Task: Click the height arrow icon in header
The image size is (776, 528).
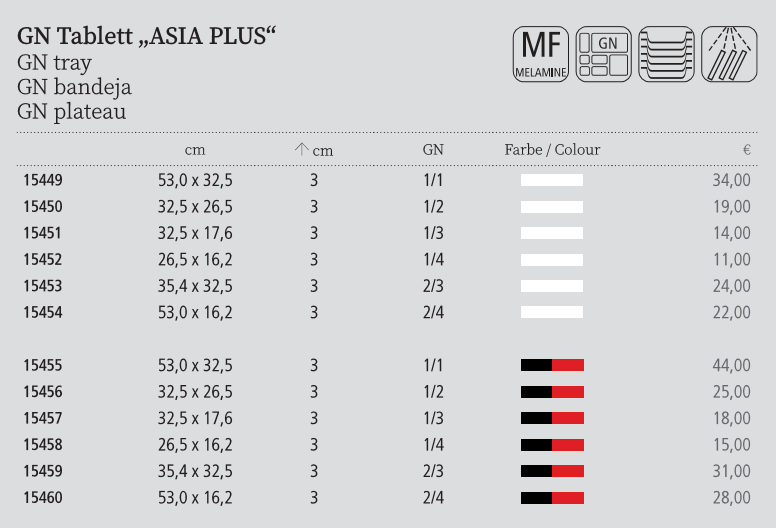Action: 301,149
